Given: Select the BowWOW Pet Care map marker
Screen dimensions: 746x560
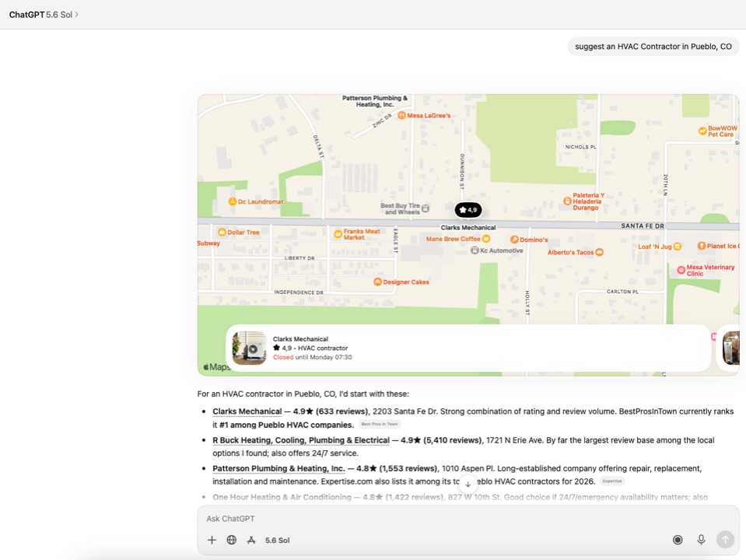Looking at the screenshot, I should coord(702,131).
